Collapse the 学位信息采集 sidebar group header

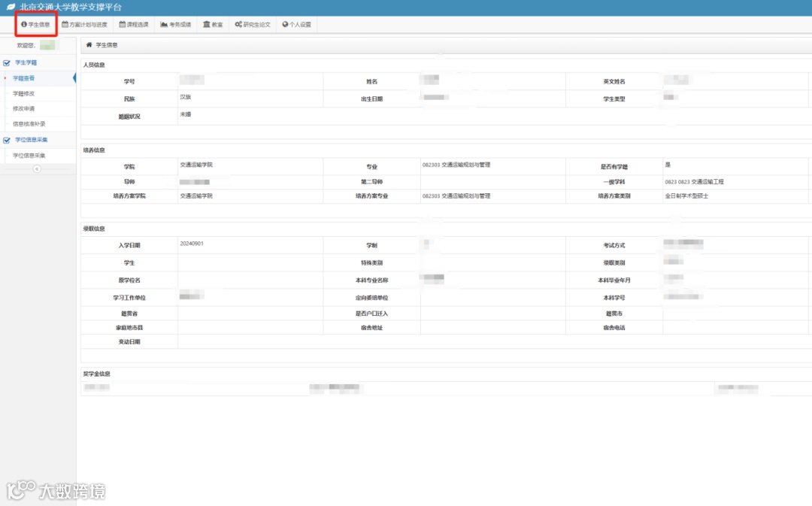31,140
